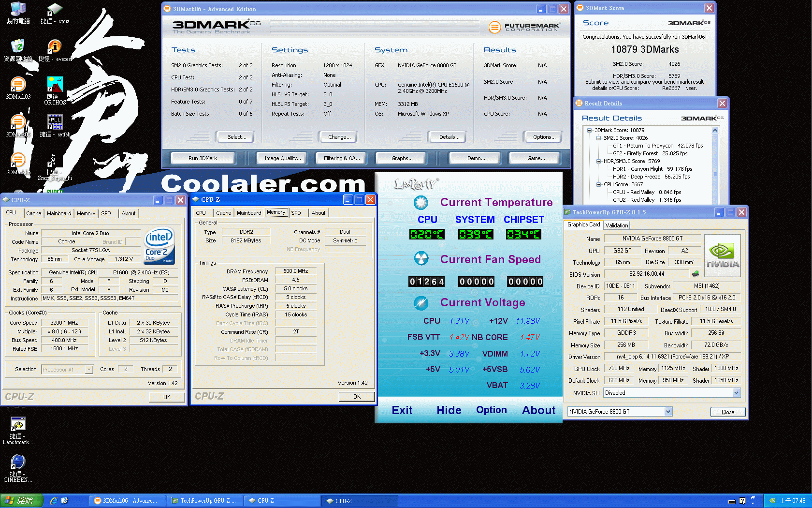Switch to Validation tab in GPU-Z

pyautogui.click(x=617, y=225)
